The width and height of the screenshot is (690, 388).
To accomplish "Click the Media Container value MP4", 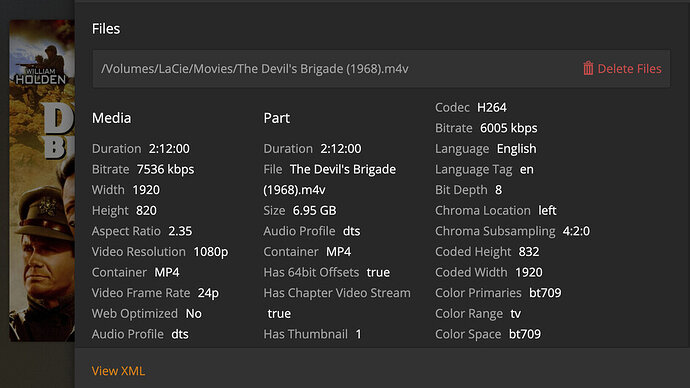I will [x=167, y=272].
